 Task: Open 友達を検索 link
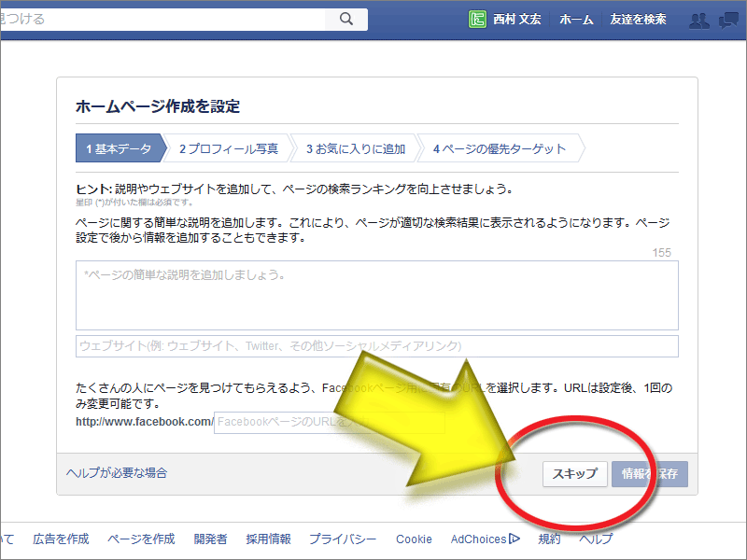(638, 19)
